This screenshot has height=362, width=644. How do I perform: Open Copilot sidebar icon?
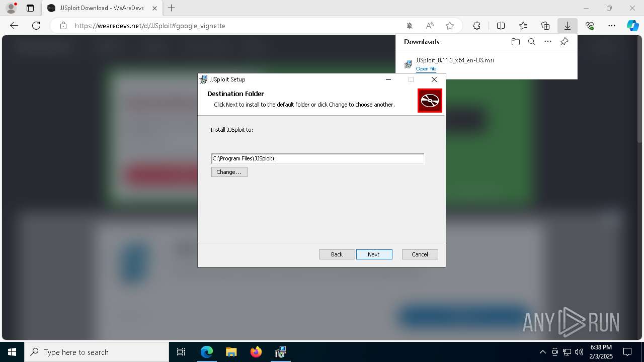633,26
